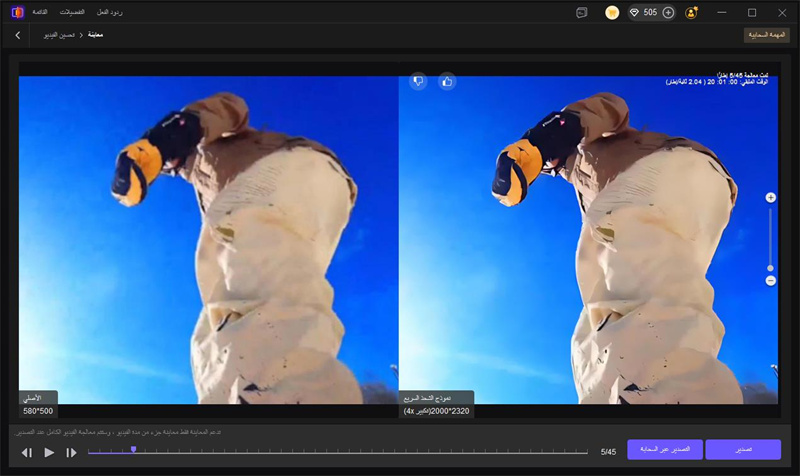Screen dimensions: 800x476
Task: Click the timeline playhead marker
Action: [133, 450]
